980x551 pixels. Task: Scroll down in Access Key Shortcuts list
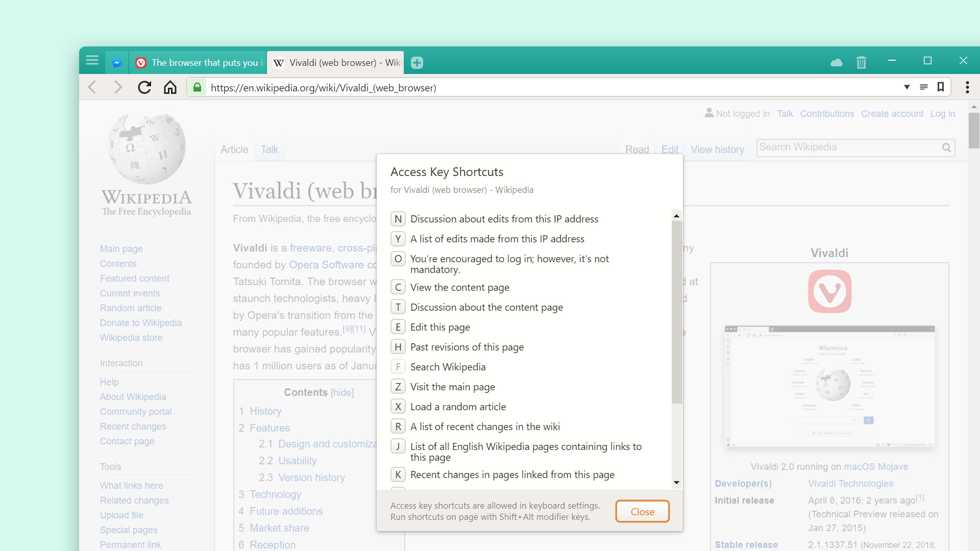676,482
